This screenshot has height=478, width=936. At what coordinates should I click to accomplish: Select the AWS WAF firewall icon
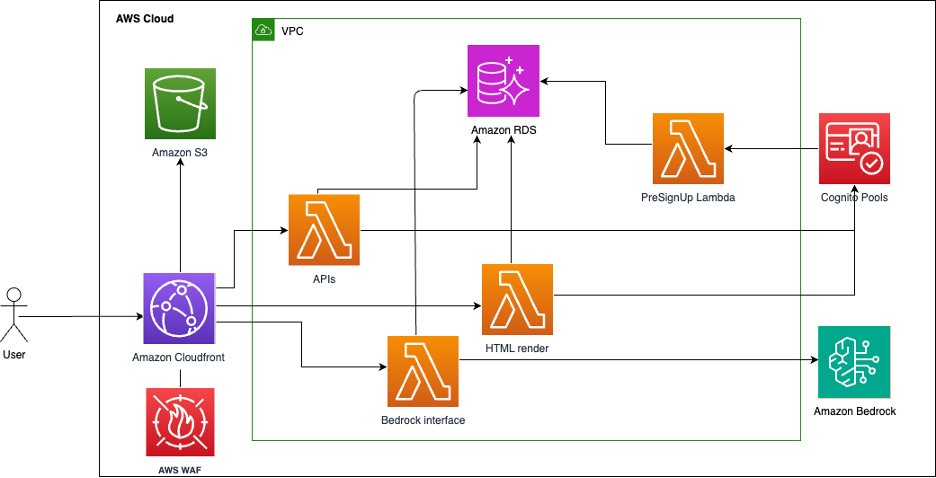click(x=180, y=424)
